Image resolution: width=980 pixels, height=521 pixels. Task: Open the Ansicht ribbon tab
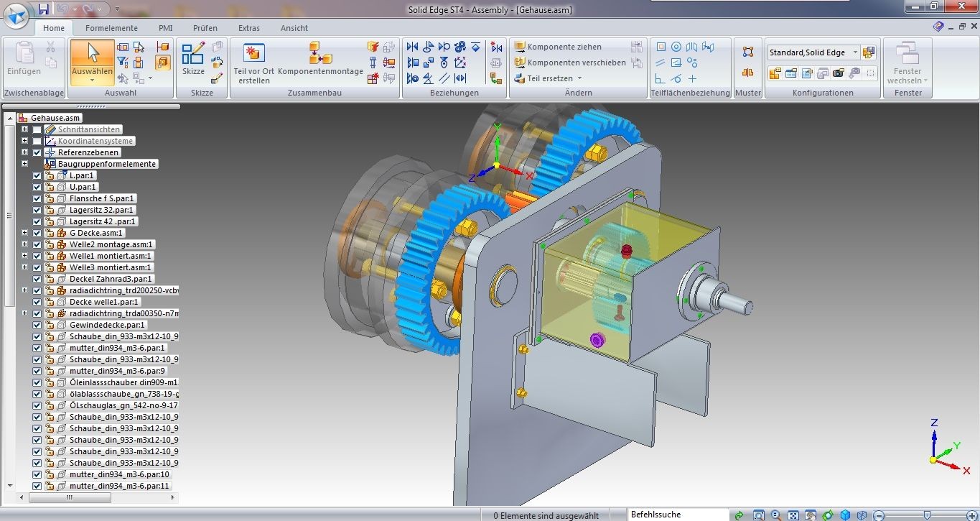tap(294, 28)
